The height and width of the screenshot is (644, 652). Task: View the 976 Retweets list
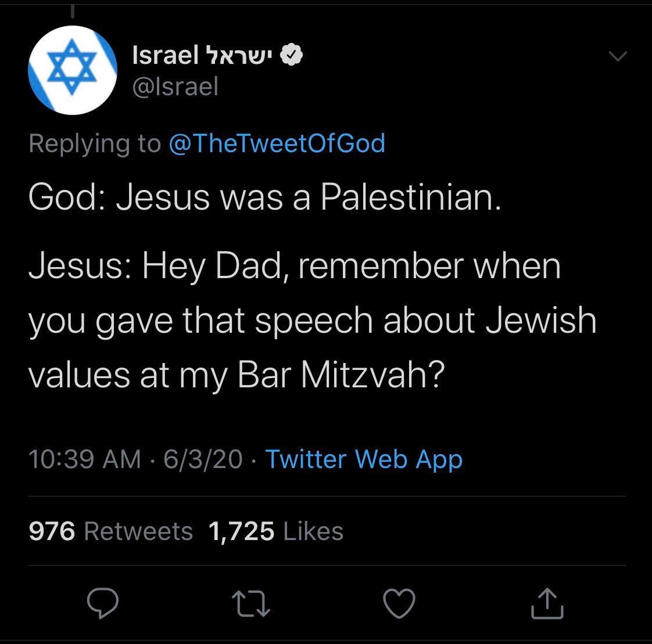(110, 531)
